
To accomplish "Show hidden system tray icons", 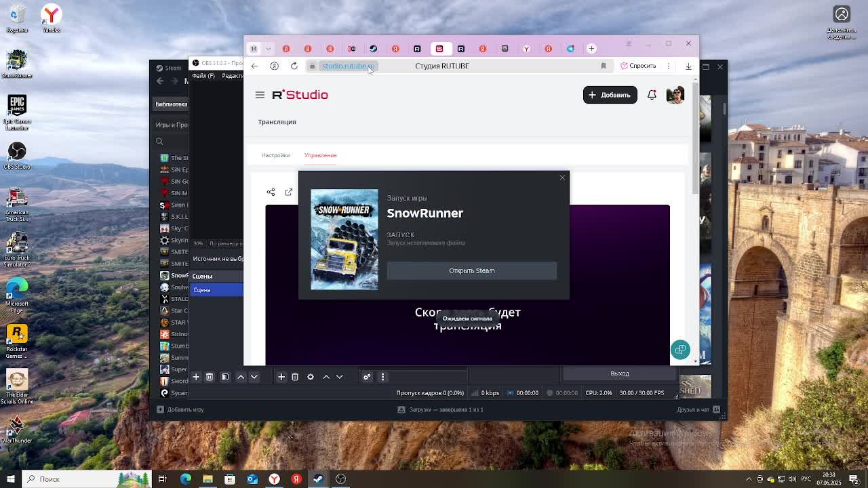I will coord(749,479).
